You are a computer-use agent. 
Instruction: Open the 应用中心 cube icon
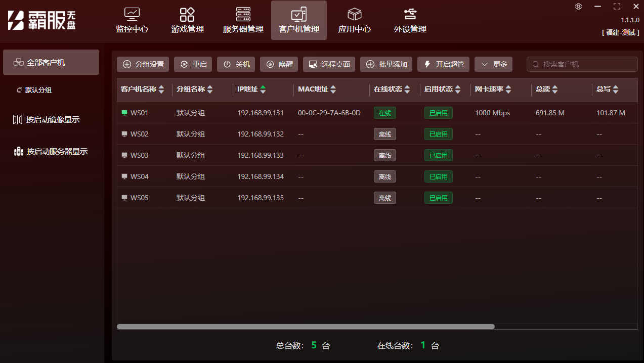[355, 14]
